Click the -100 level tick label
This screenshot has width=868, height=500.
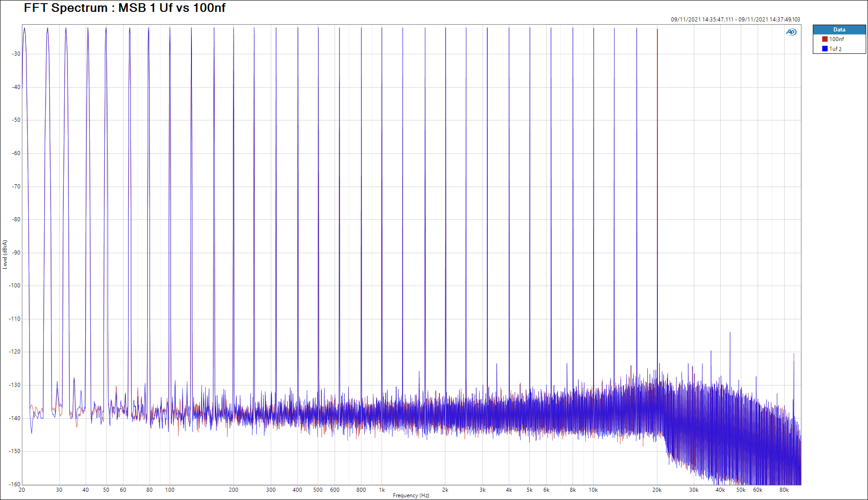pos(15,286)
